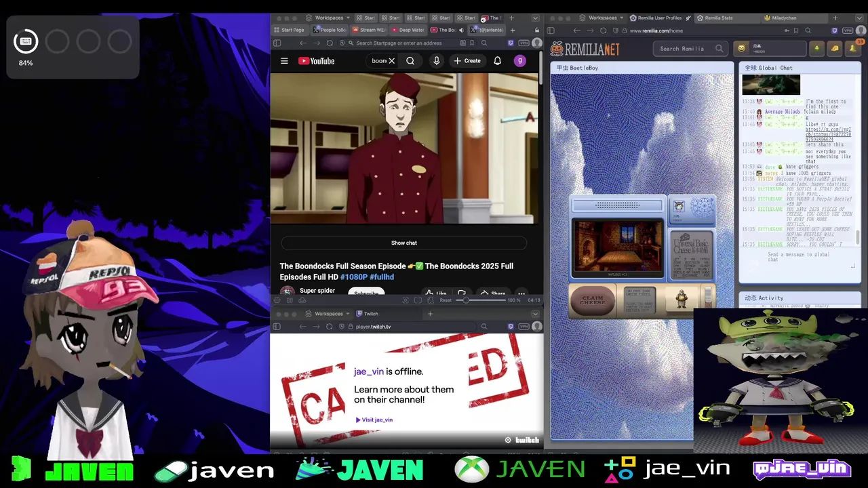Image resolution: width=868 pixels, height=488 pixels.
Task: Switch to the People follo... X tab
Action: 330,30
